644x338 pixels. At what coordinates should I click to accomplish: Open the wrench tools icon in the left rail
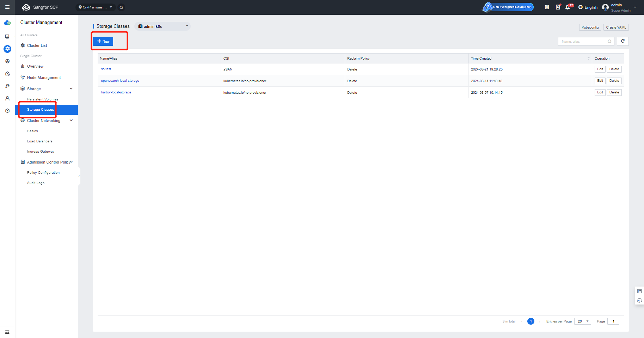click(x=7, y=86)
